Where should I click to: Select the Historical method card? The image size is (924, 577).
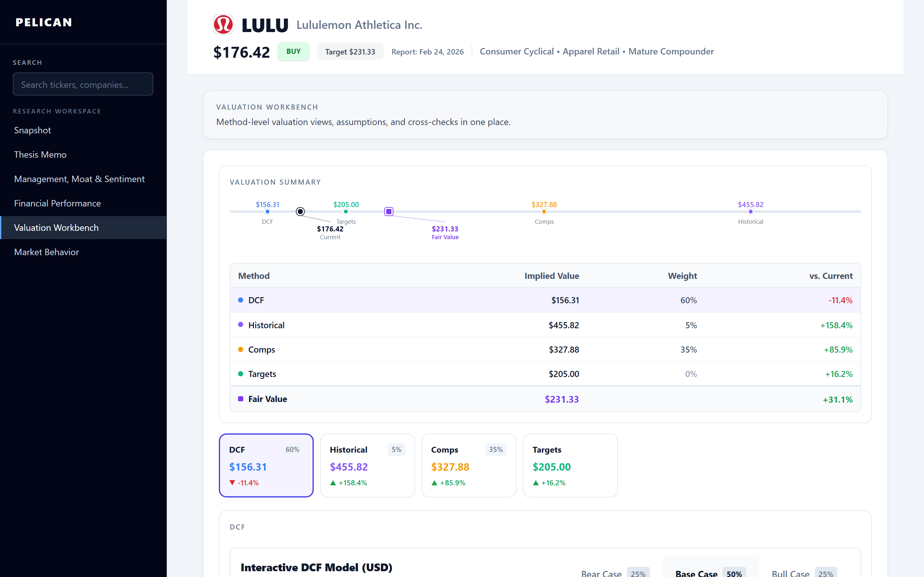click(x=367, y=465)
